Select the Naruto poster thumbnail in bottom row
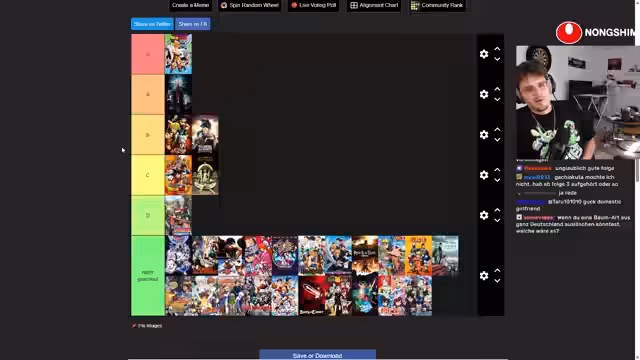The height and width of the screenshot is (360, 640). point(418,256)
